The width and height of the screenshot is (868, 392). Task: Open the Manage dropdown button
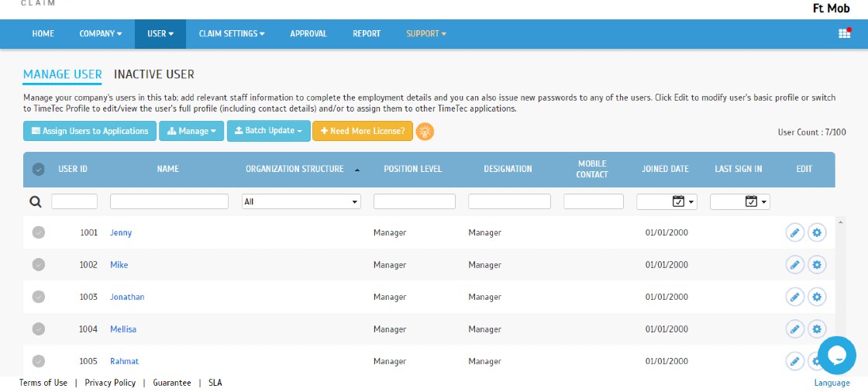[x=191, y=131]
